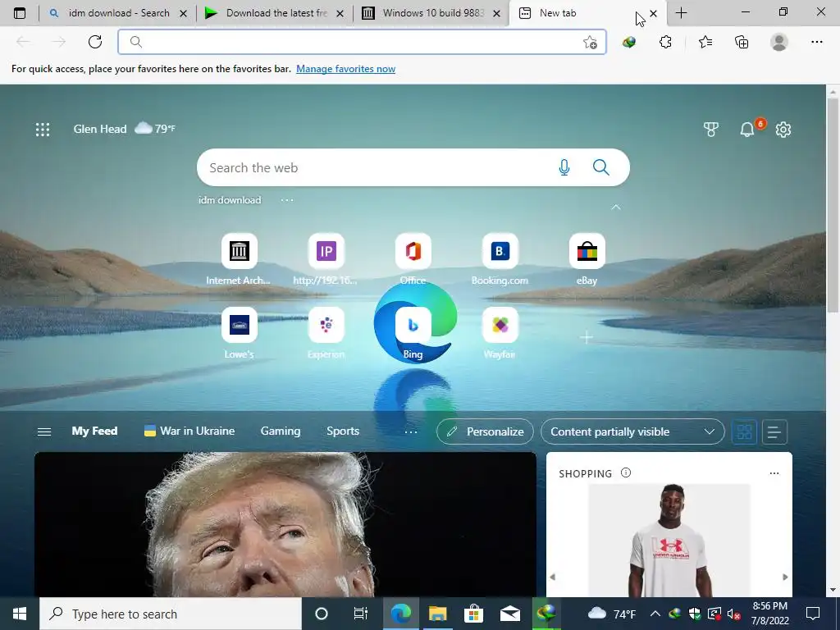Screen dimensions: 840x630
Task: Click the web search magnifier icon
Action: click(x=601, y=167)
